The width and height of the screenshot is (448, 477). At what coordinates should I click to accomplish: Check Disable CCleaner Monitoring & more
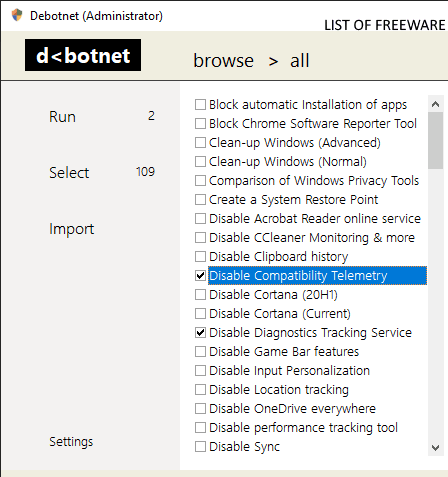tap(200, 237)
